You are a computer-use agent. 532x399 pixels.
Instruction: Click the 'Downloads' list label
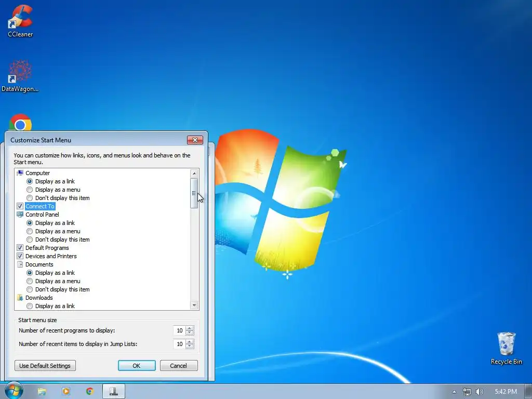coord(39,298)
